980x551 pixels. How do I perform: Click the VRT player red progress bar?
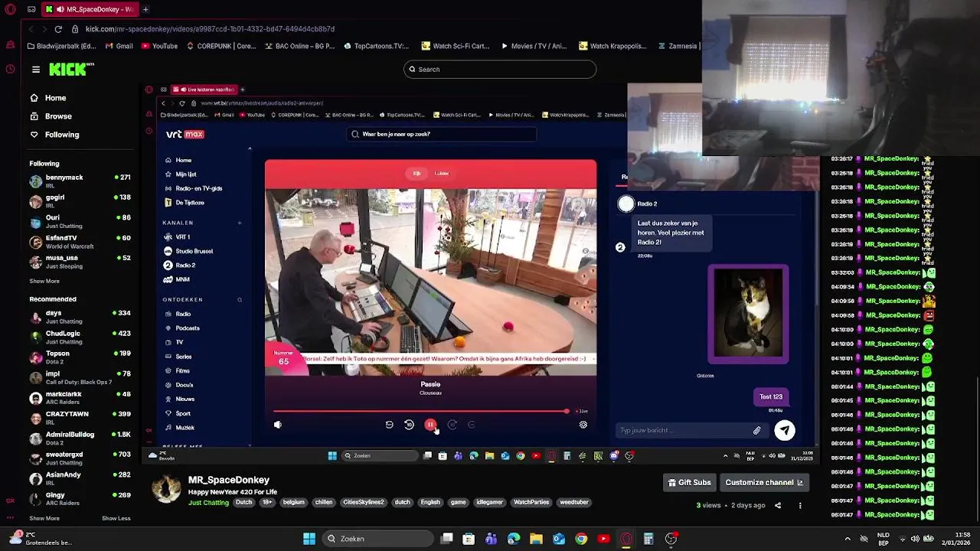click(x=420, y=412)
